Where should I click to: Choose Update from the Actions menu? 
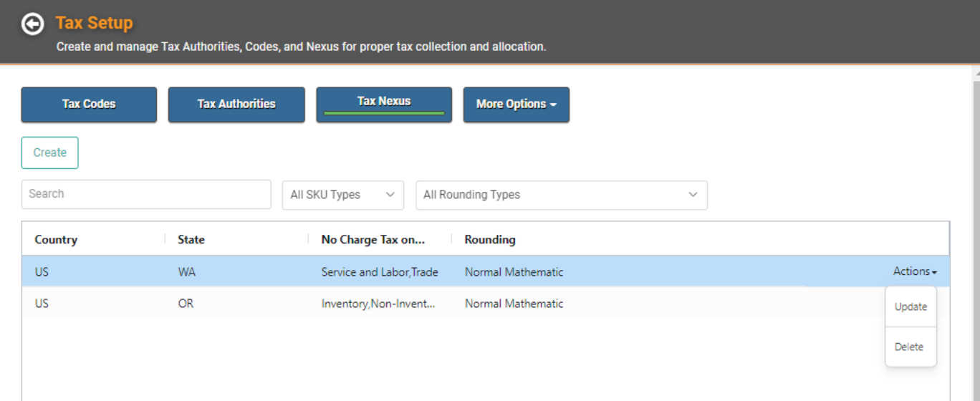pos(911,306)
